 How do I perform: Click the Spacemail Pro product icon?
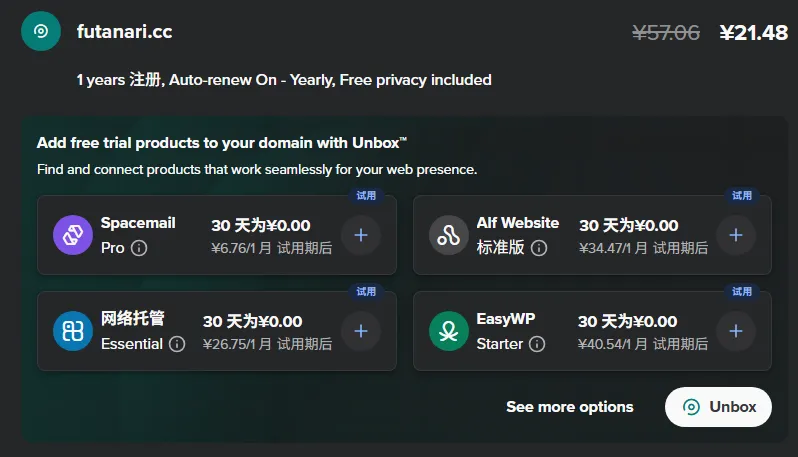73,235
